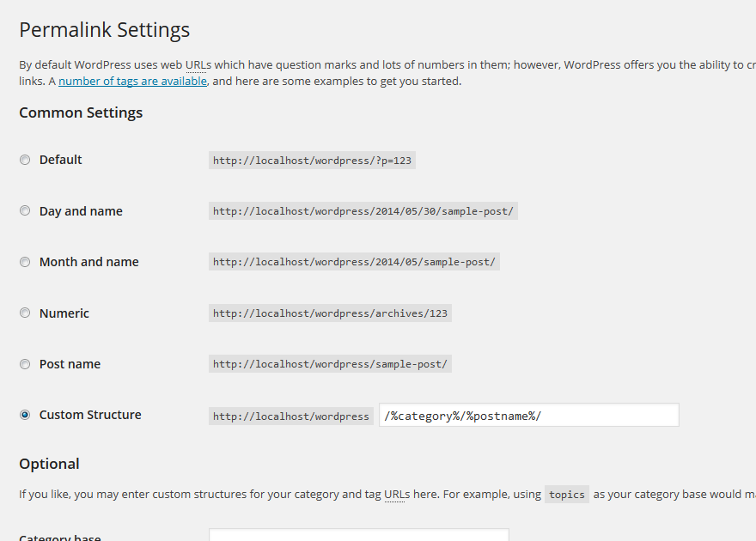Select the "Custom Structure" radio button

pyautogui.click(x=25, y=414)
